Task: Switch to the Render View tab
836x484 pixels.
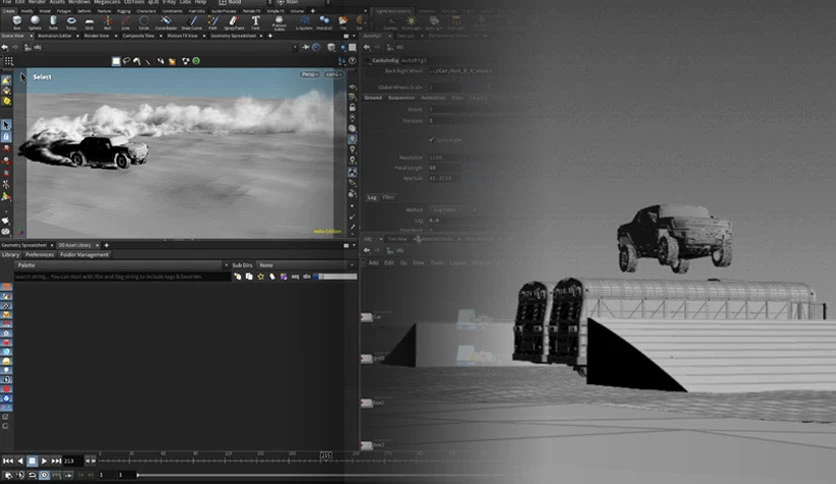Action: [x=97, y=36]
